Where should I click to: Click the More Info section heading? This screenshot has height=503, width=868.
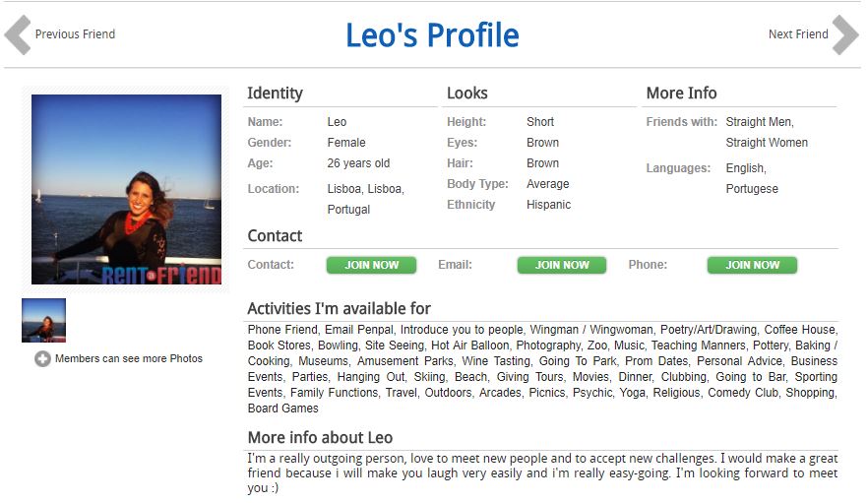pos(681,94)
